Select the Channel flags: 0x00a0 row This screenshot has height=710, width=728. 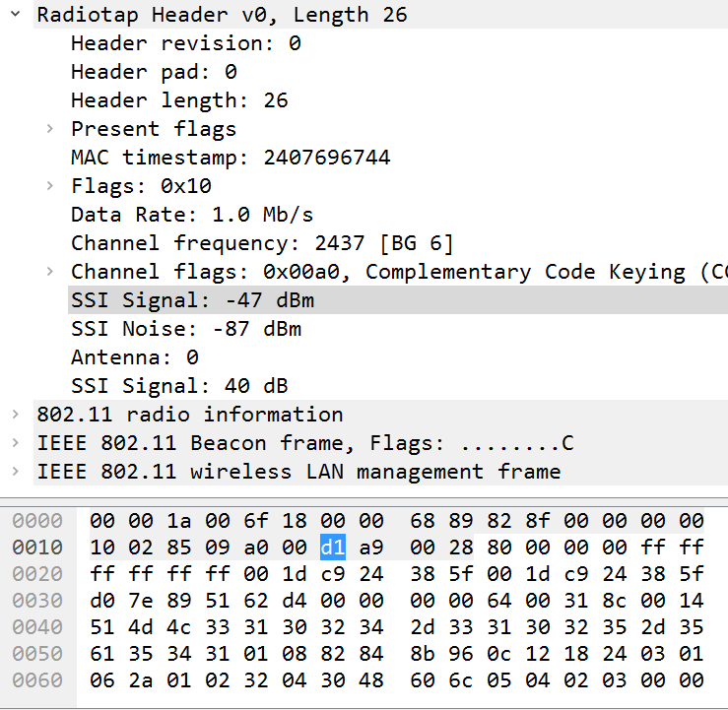point(399,272)
